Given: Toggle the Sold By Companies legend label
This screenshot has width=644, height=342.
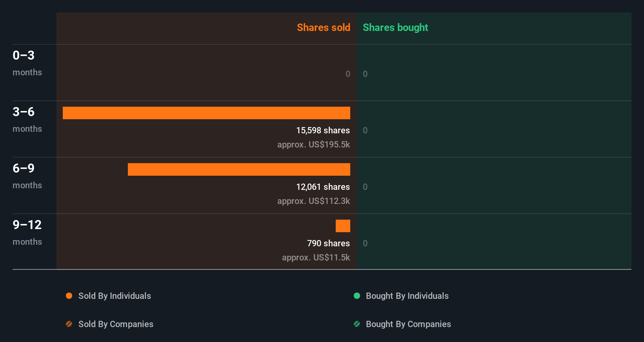Looking at the screenshot, I should click(x=116, y=324).
